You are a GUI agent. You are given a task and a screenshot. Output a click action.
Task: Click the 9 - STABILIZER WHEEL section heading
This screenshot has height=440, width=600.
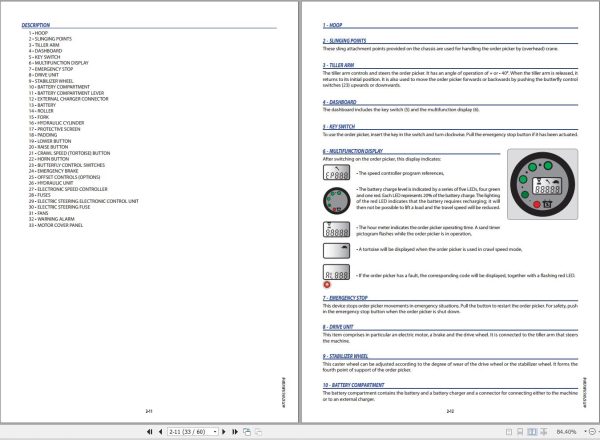point(345,356)
